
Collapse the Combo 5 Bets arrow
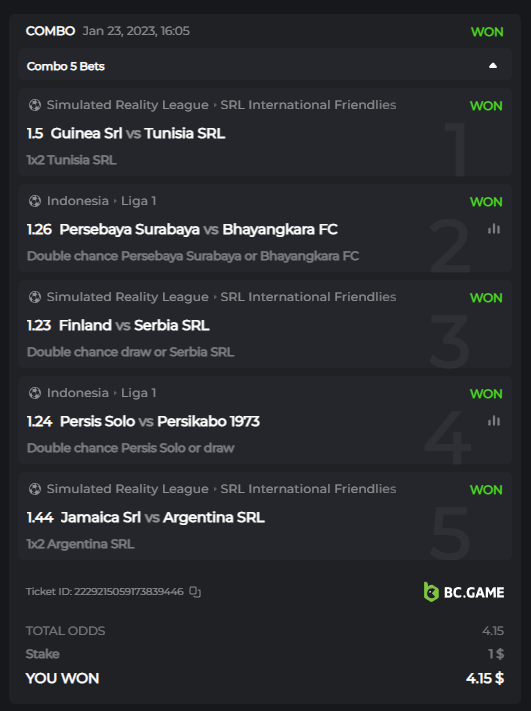click(493, 66)
